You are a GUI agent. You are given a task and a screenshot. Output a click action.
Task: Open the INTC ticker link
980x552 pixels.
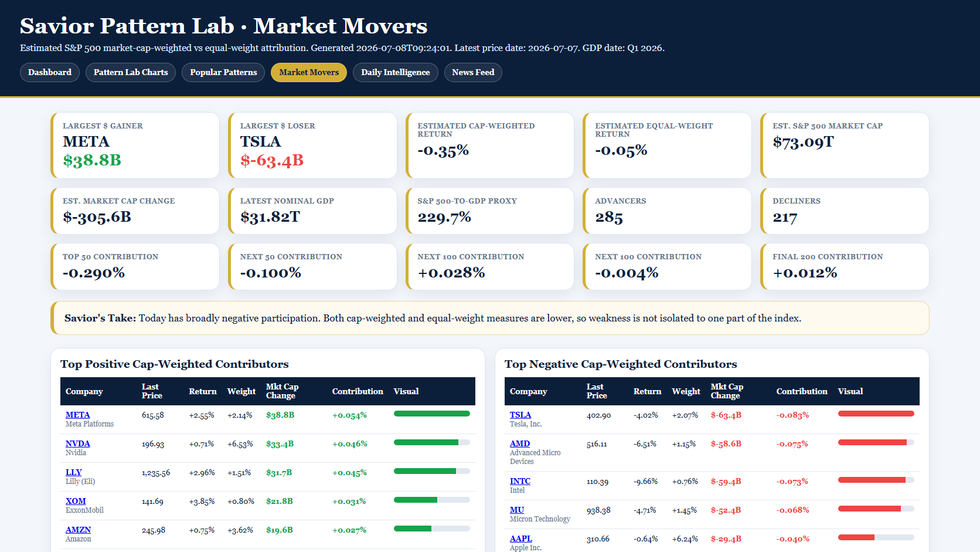(x=520, y=481)
